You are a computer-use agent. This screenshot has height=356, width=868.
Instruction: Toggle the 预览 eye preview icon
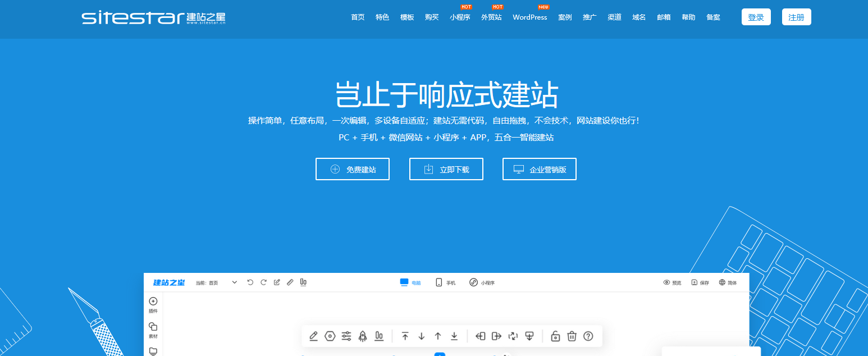(x=667, y=282)
